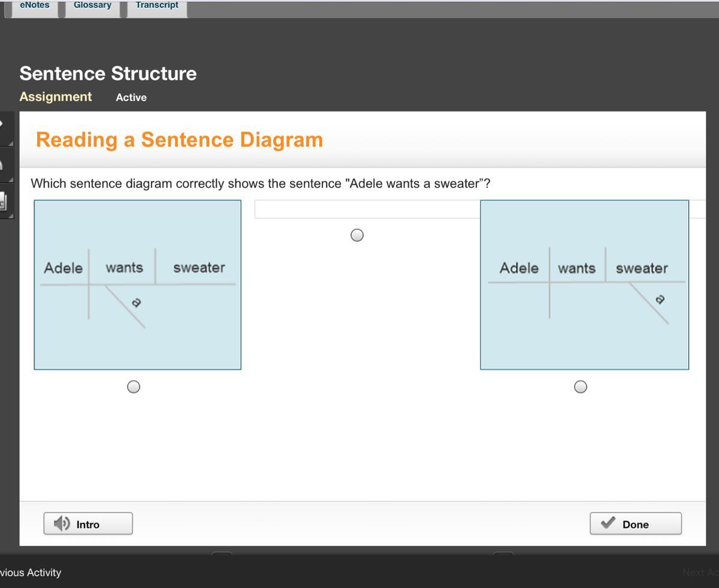The height and width of the screenshot is (588, 719).
Task: Switch to the Glossary tab
Action: pos(92,6)
